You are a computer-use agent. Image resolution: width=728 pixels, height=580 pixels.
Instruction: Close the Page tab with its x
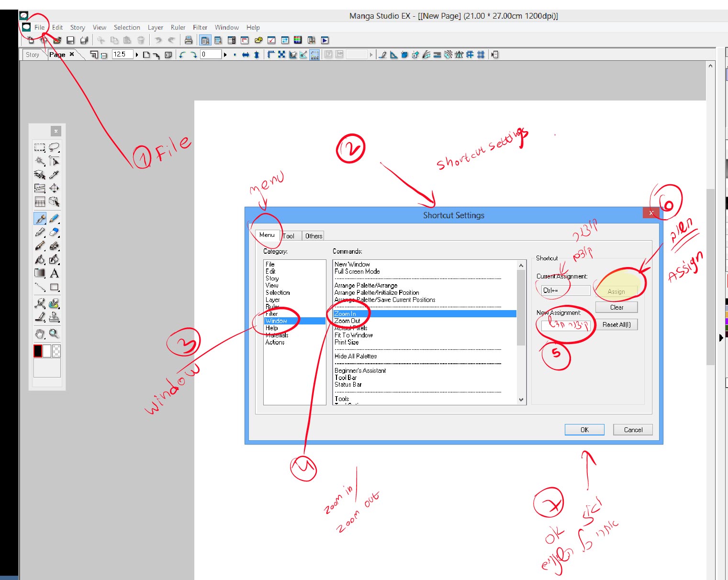pos(72,54)
